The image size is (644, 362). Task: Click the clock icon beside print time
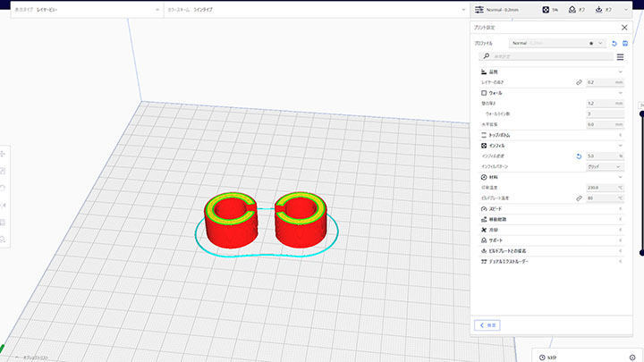coord(542,358)
